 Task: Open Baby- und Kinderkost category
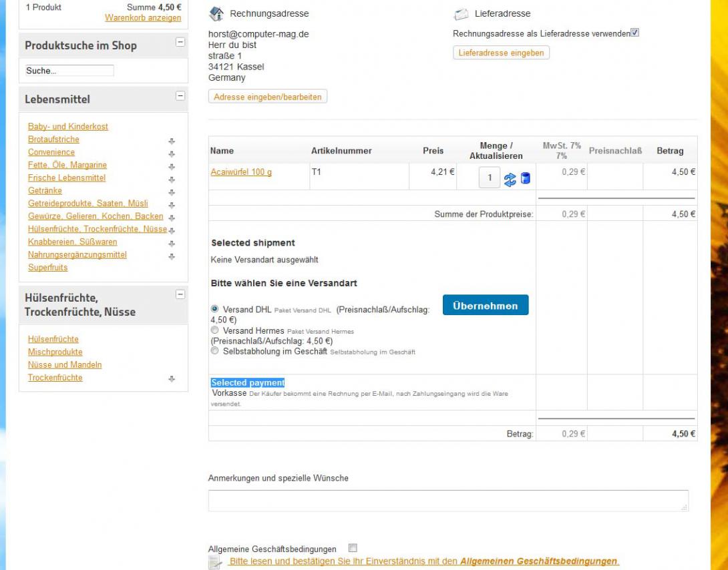coord(68,127)
